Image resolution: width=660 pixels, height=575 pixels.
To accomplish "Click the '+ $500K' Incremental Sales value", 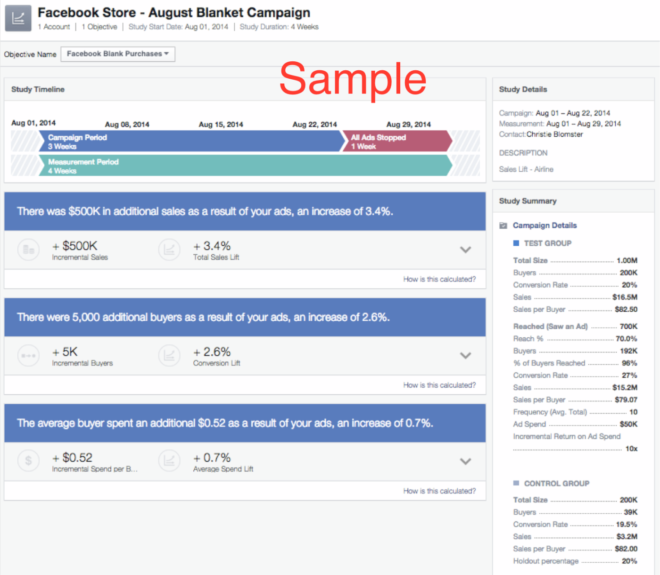I will [75, 246].
